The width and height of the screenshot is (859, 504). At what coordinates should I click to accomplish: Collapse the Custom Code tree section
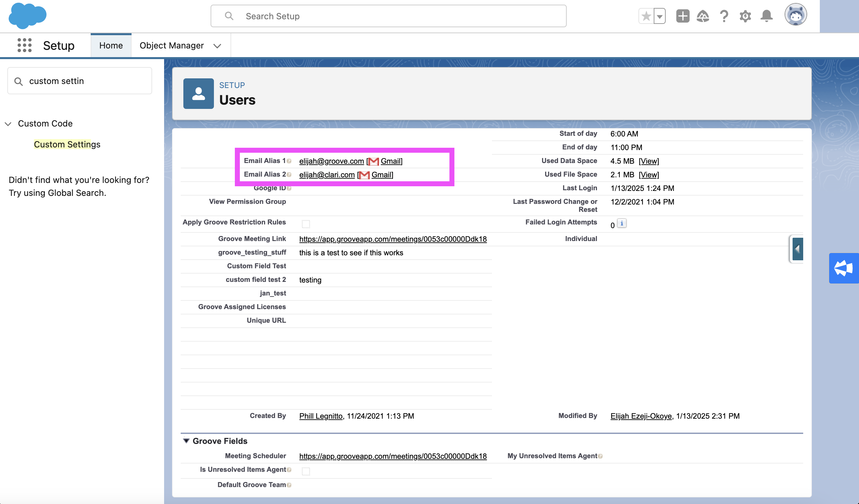(8, 124)
